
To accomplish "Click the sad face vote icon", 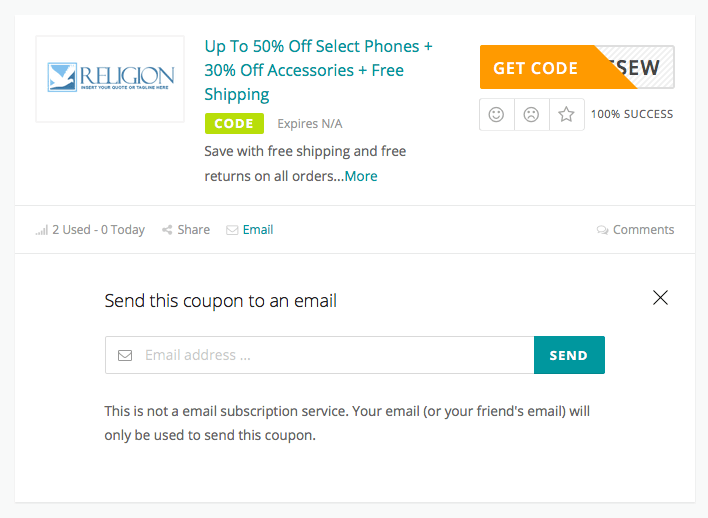I will point(531,114).
